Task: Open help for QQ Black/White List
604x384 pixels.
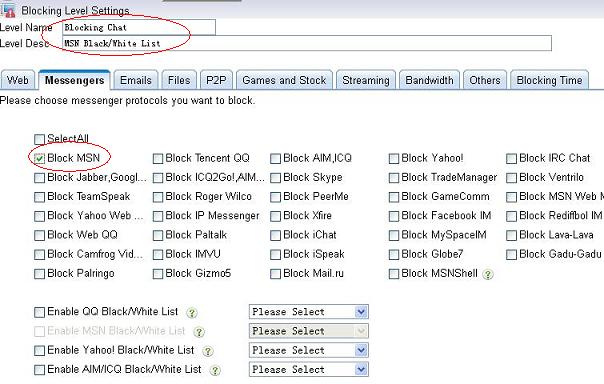Action: tap(191, 312)
